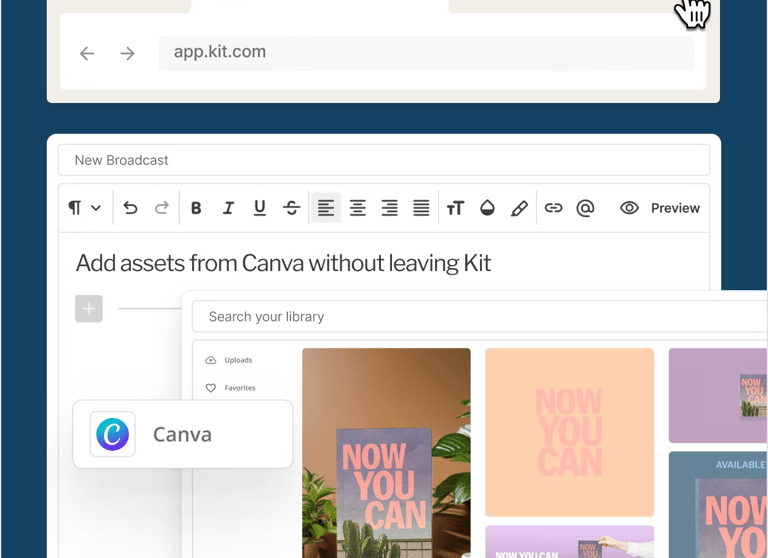This screenshot has height=558, width=768.
Task: Select the blue AVAILABLE thumbnail
Action: click(718, 505)
